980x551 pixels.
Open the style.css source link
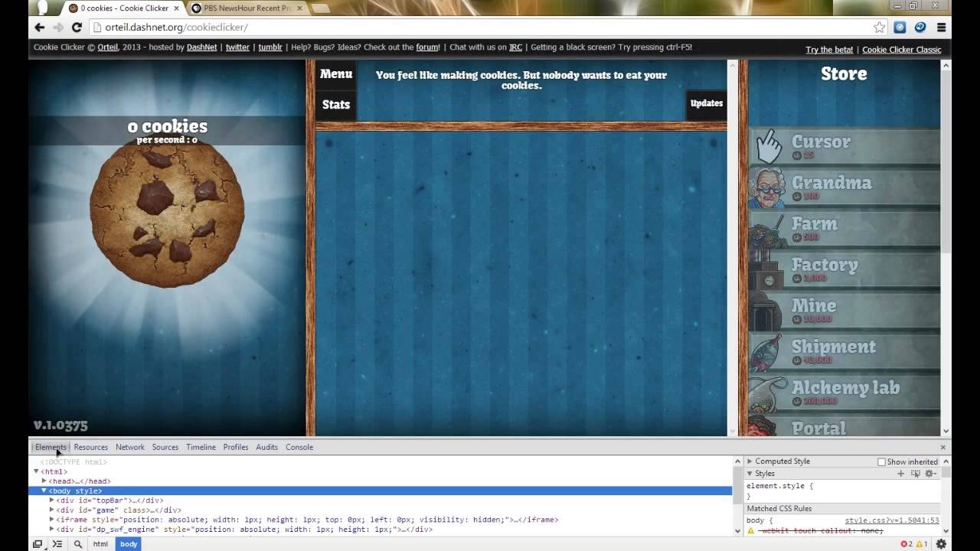(x=892, y=520)
